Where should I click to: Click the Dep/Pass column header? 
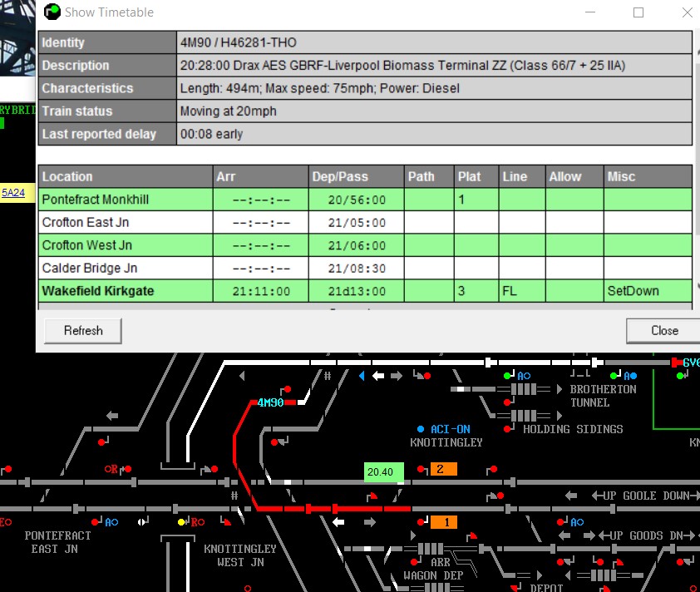pyautogui.click(x=357, y=177)
